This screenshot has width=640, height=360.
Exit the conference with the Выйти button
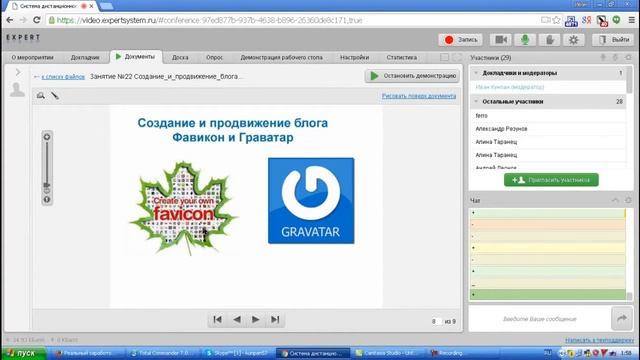(613, 40)
